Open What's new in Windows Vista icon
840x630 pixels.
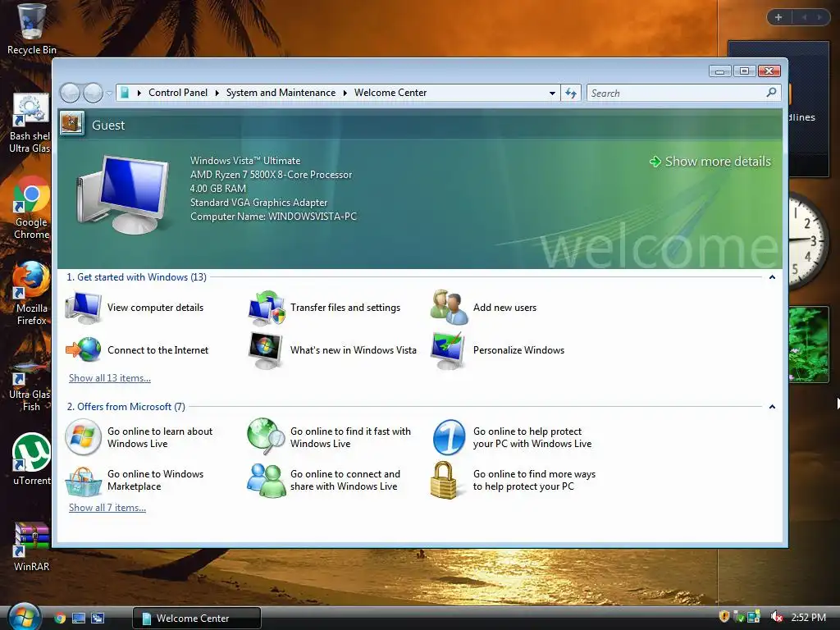[266, 350]
